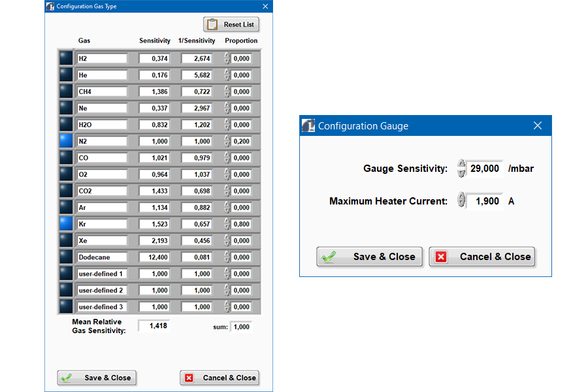Click the Ar 1/Sensitivity value field

click(x=197, y=208)
